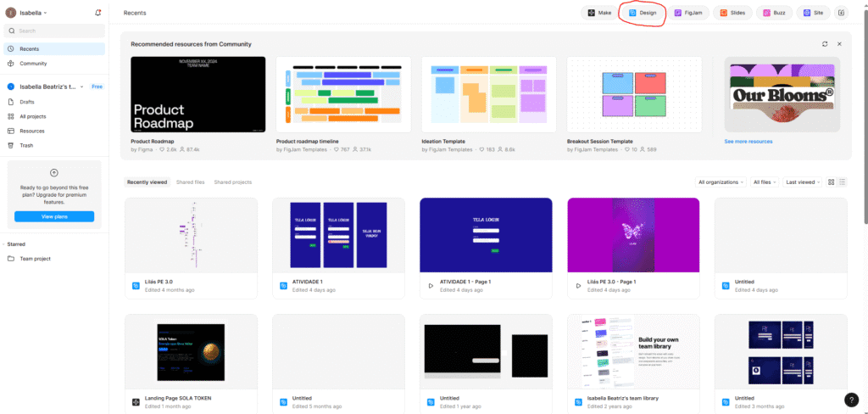Switch to list view layout
868x414 pixels.
841,182
